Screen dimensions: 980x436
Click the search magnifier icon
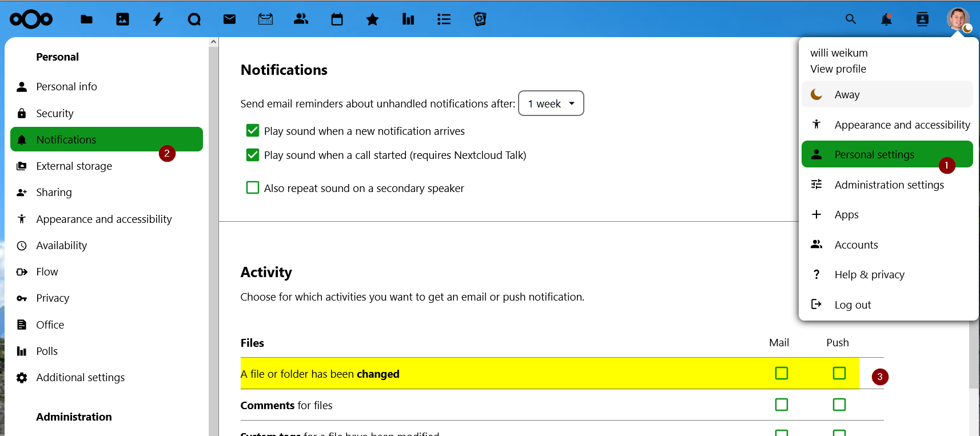[x=851, y=19]
